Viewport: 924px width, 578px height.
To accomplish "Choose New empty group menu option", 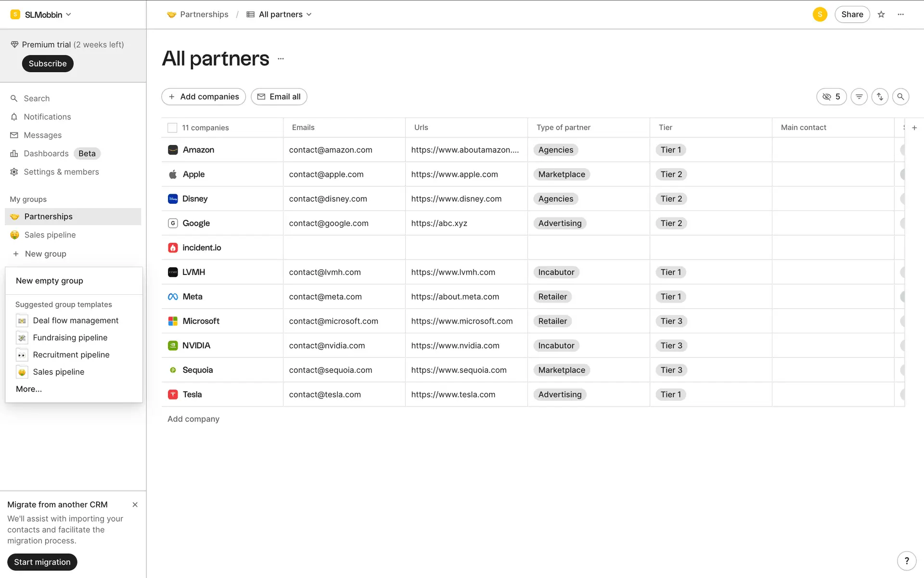I will tap(50, 281).
